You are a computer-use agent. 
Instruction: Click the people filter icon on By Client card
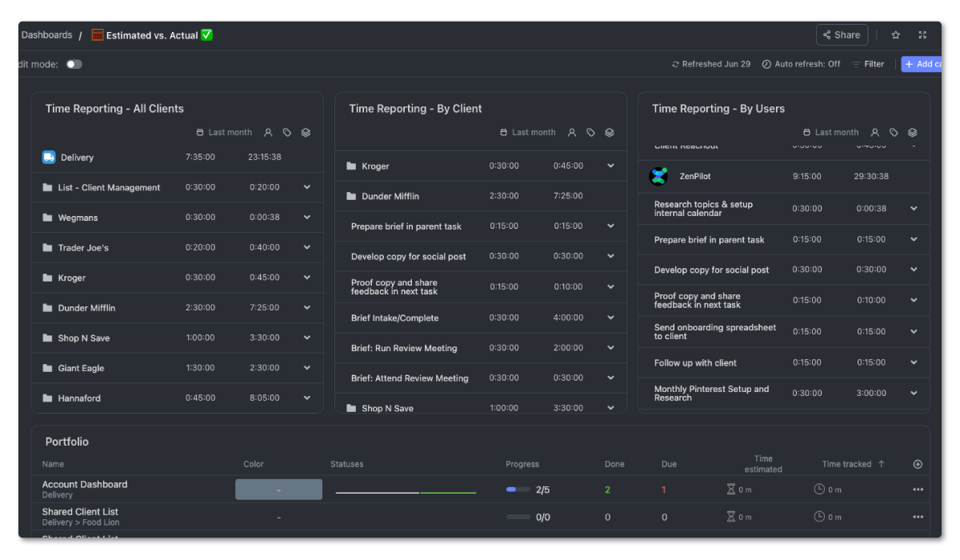[571, 132]
